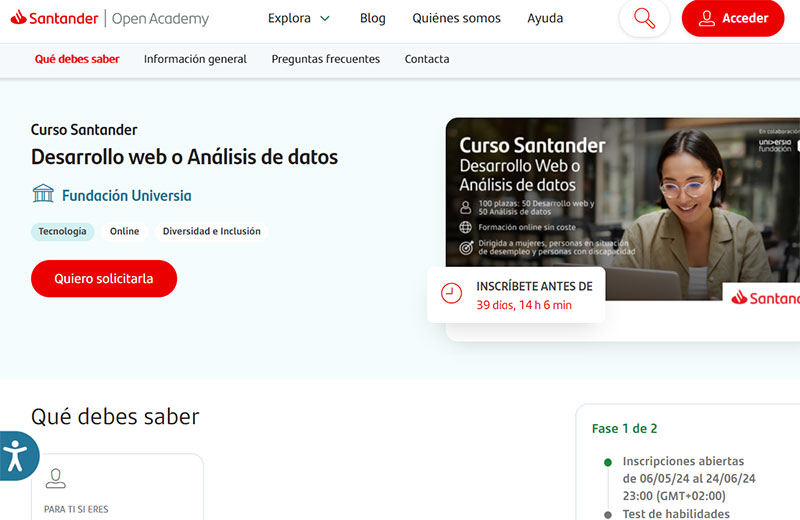The image size is (800, 520).
Task: Click the Santander flame logo
Action: (x=18, y=18)
